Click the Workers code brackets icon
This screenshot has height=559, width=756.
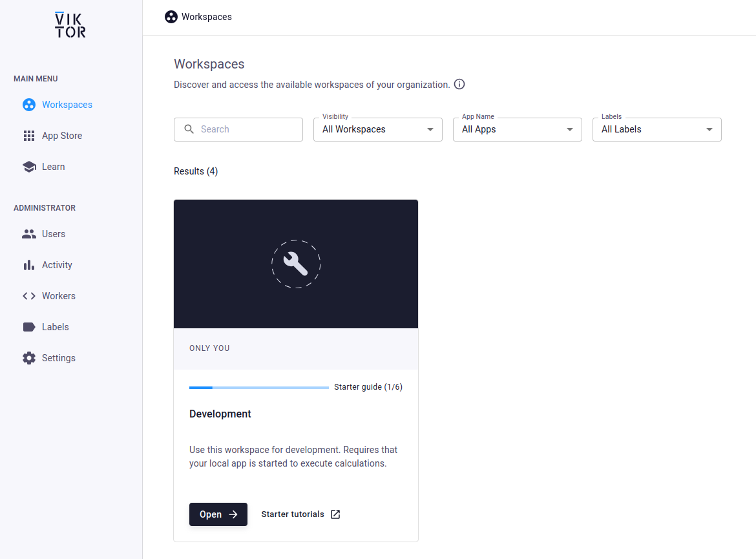point(29,296)
